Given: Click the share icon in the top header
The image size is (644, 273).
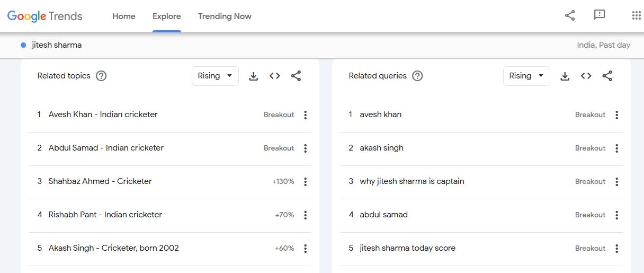Looking at the screenshot, I should point(570,15).
